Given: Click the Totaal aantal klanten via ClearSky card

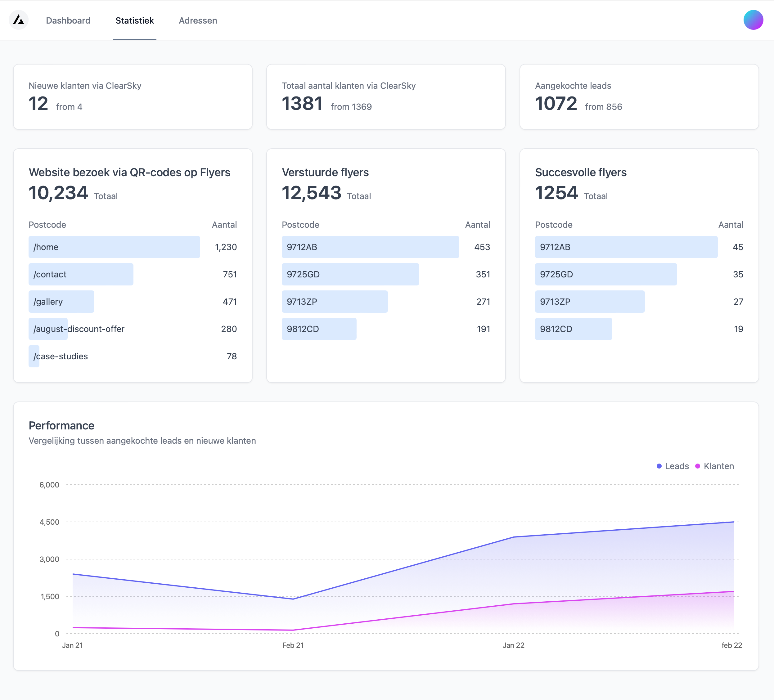Looking at the screenshot, I should (386, 97).
